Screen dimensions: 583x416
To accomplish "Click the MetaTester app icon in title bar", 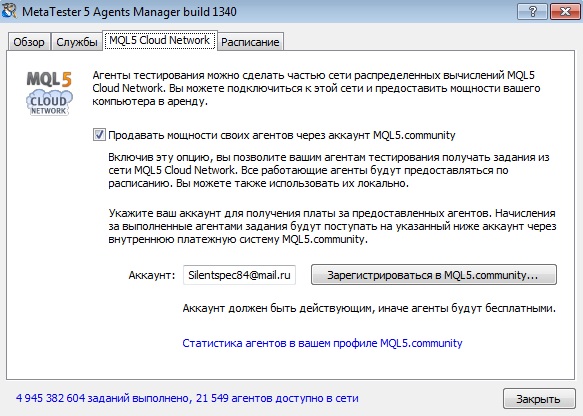I will click(9, 11).
